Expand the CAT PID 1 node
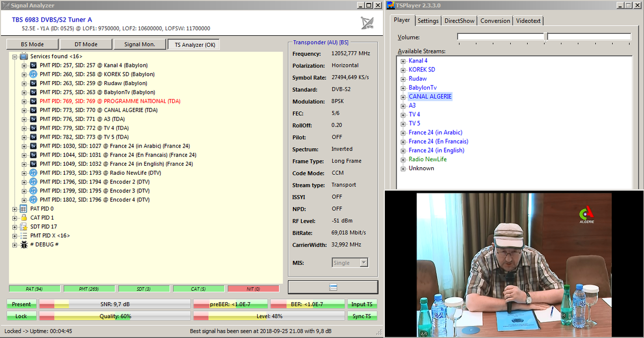The height and width of the screenshot is (338, 644). pyautogui.click(x=15, y=218)
